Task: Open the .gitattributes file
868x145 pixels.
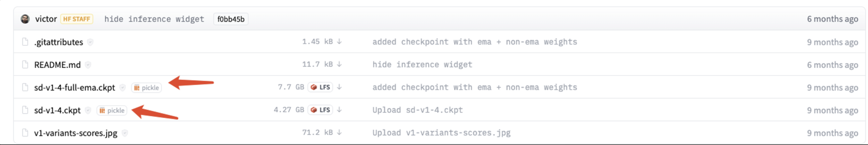Action: pos(59,42)
